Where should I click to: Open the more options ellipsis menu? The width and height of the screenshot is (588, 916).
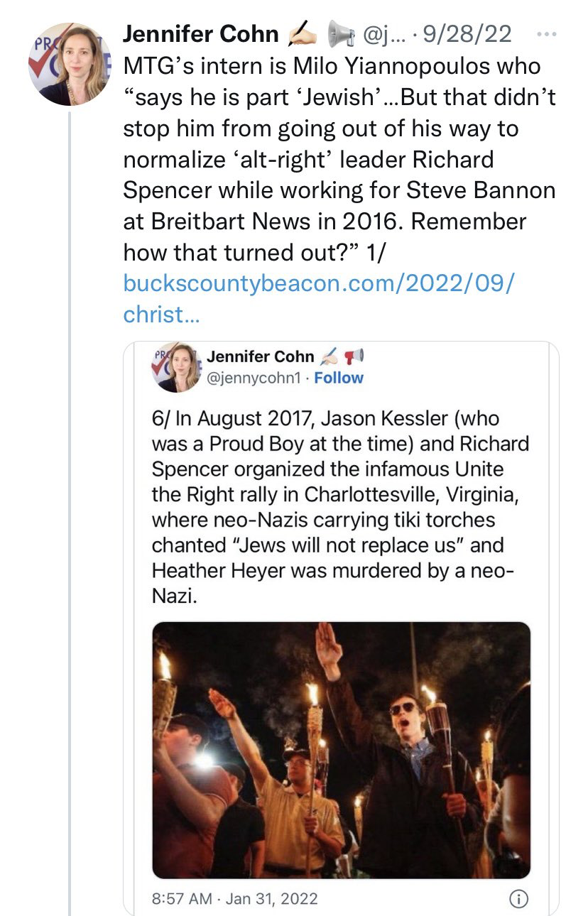[544, 34]
